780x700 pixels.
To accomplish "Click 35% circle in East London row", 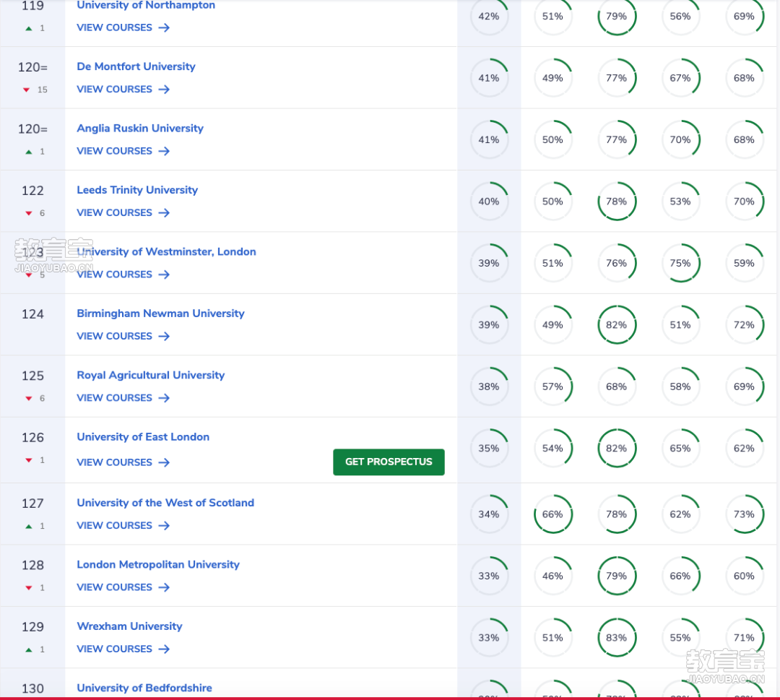I will [489, 449].
